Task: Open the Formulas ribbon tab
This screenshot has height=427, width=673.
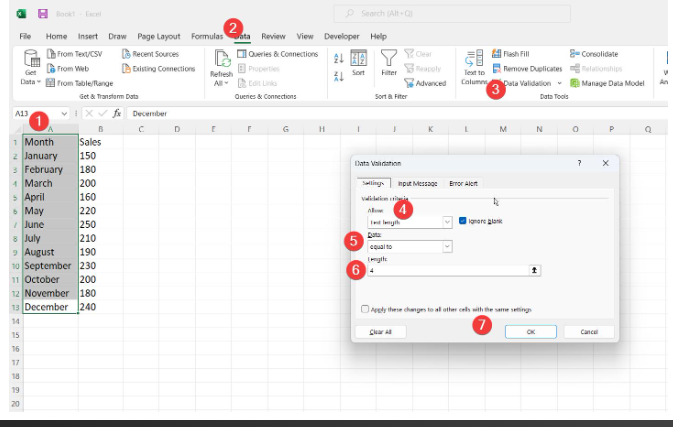Action: 207,36
